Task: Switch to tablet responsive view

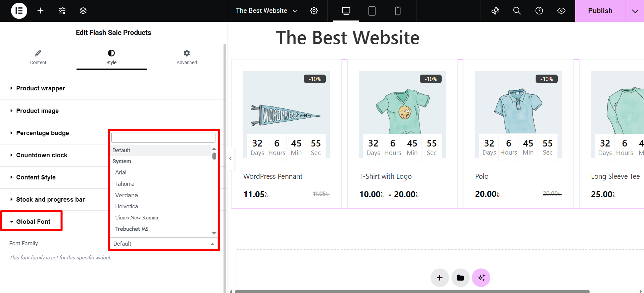Action: [x=372, y=11]
